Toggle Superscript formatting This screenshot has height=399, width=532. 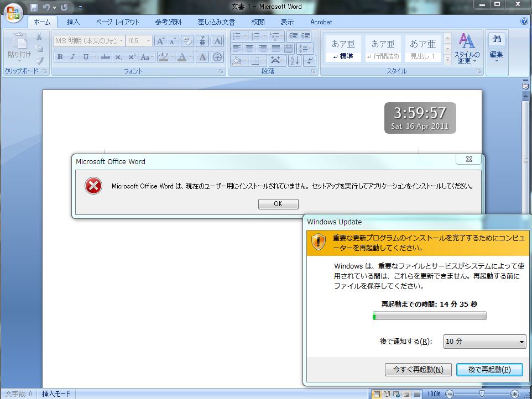pyautogui.click(x=132, y=57)
